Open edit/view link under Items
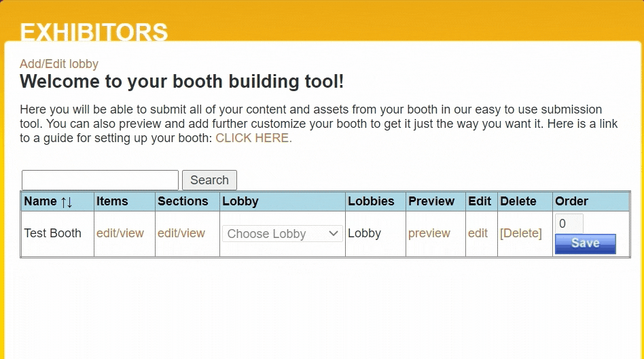 click(120, 233)
